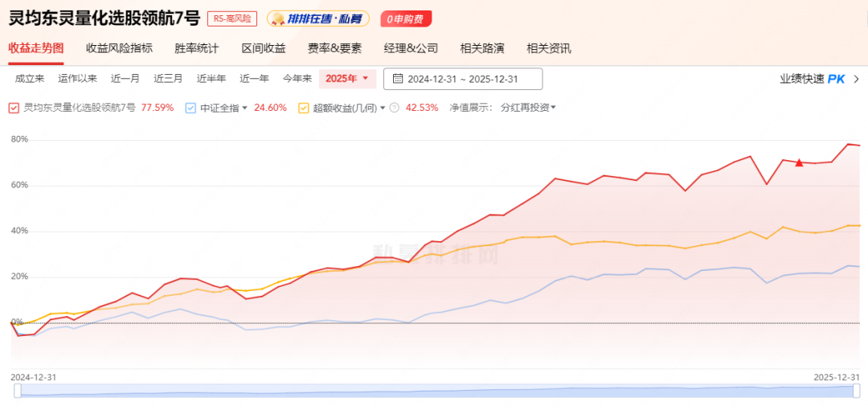Select the 近一年 time range
Viewport: 868px width, 406px height.
pos(254,79)
